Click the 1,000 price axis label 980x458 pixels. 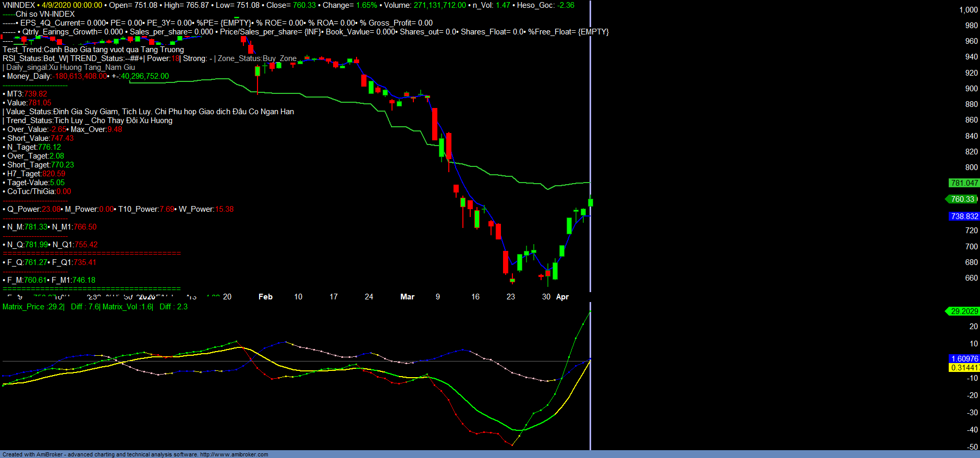(x=968, y=10)
